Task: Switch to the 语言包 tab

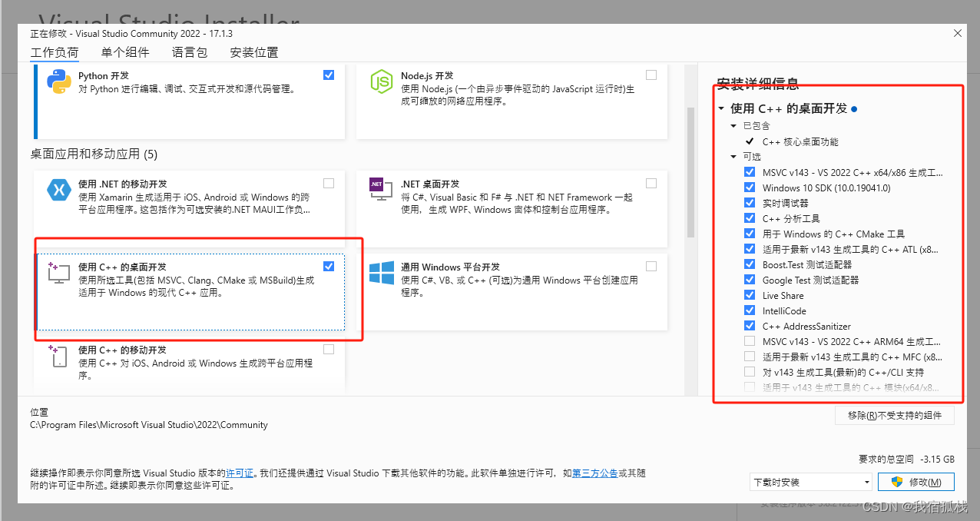Action: 190,52
